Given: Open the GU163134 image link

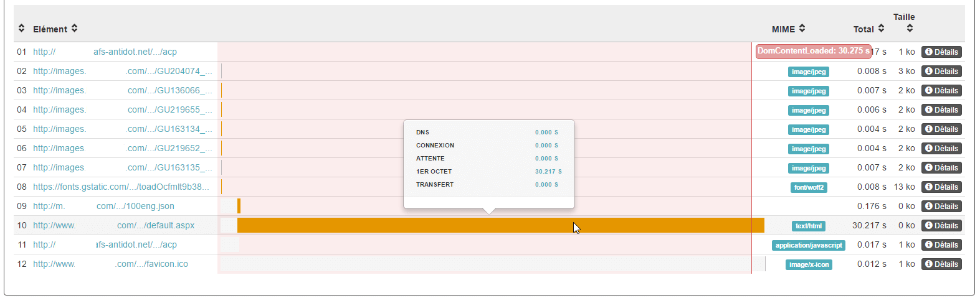Looking at the screenshot, I should click(x=123, y=129).
